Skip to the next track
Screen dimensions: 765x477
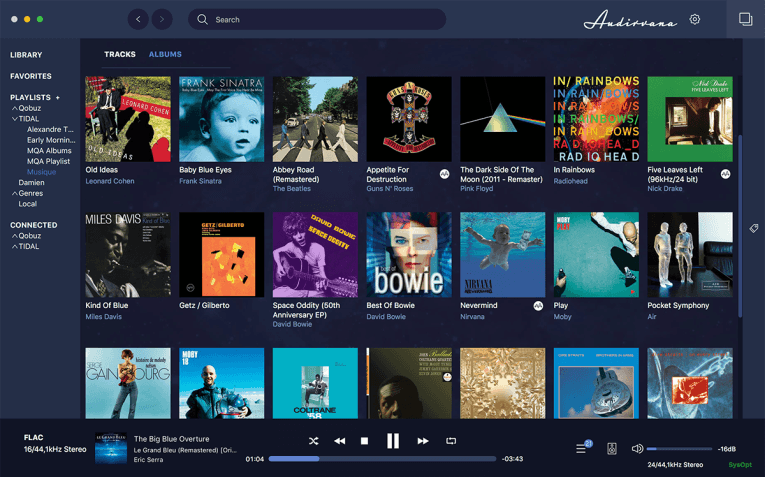coord(423,441)
